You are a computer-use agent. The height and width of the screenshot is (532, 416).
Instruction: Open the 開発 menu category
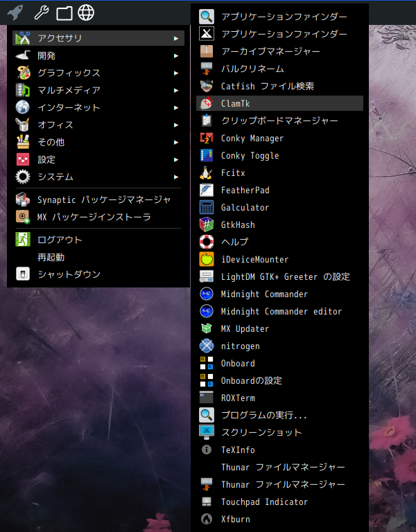coord(98,55)
